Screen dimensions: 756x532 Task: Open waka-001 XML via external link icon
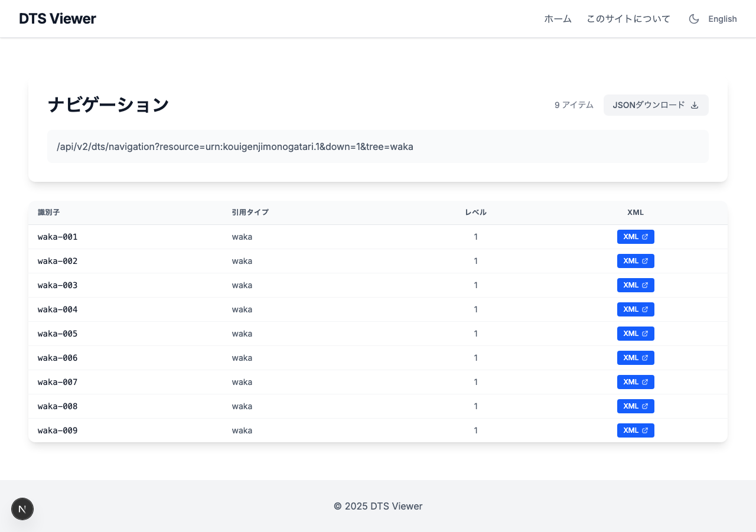(645, 236)
